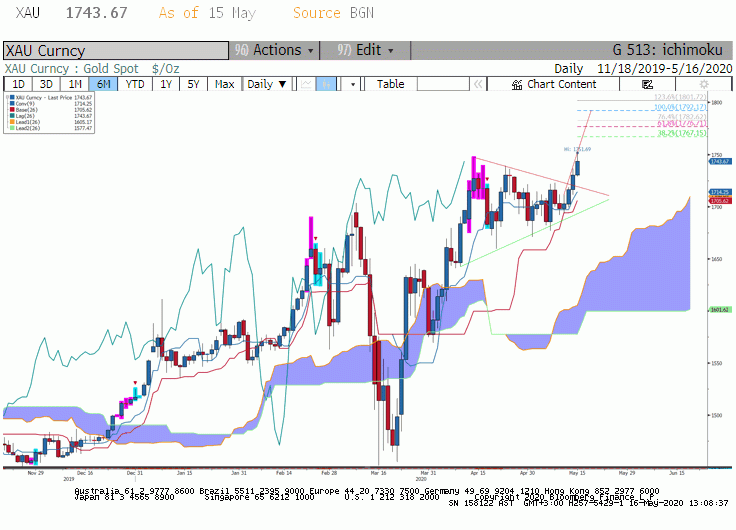The width and height of the screenshot is (736, 530).
Task: Click the date range 11/18/2019-5/16/2020
Action: (665, 69)
